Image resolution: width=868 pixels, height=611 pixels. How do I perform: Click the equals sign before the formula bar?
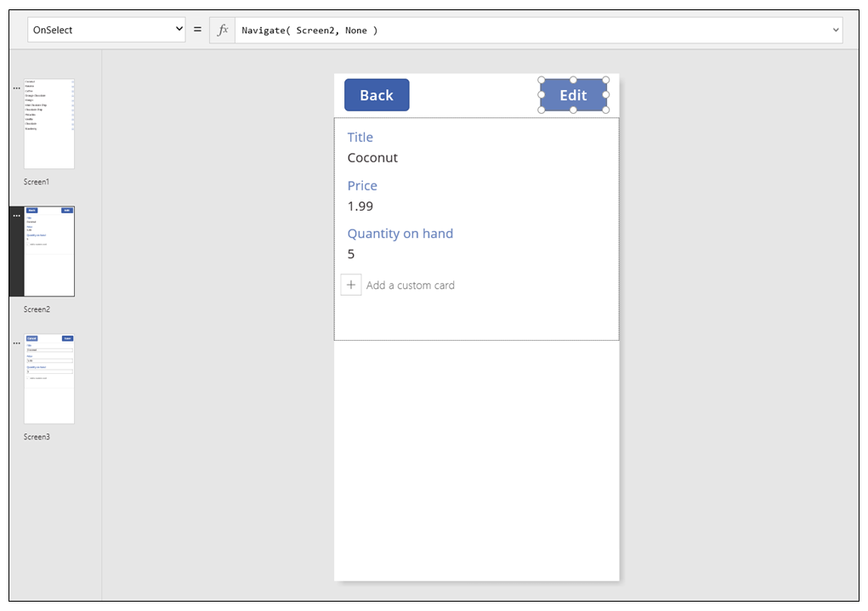197,29
